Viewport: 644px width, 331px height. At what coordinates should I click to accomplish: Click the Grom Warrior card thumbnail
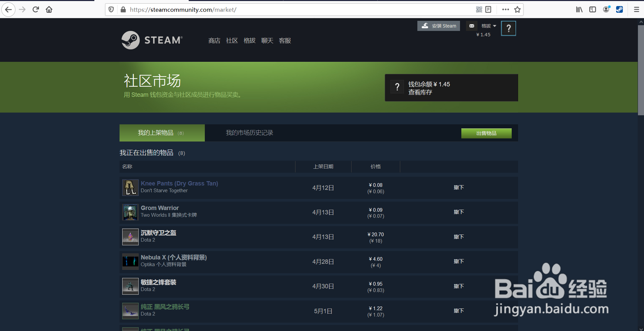130,212
